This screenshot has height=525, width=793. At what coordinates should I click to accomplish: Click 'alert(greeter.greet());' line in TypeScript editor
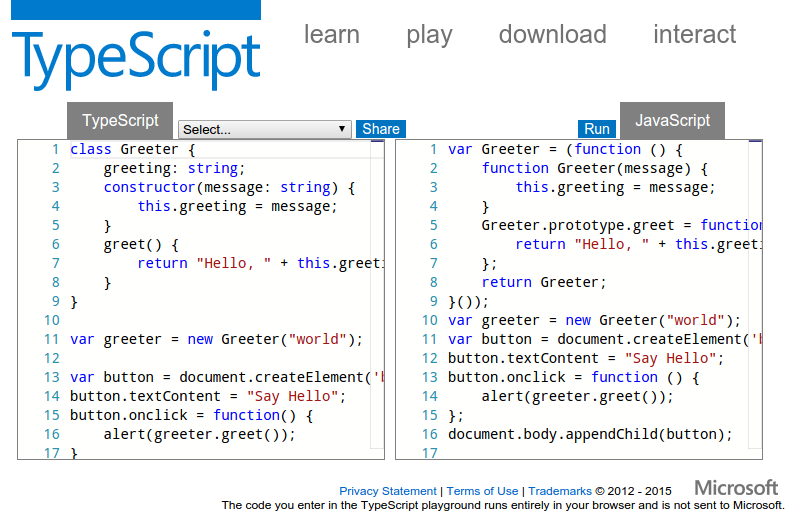[199, 434]
